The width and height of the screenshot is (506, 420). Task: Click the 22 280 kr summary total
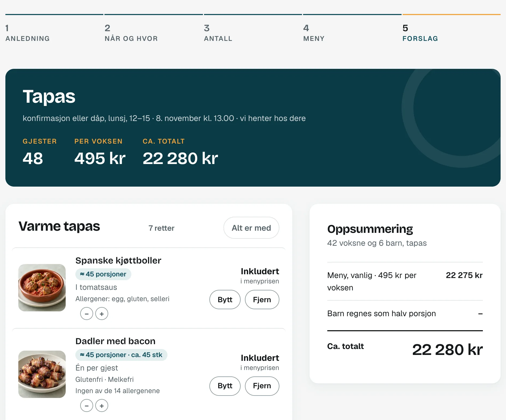coord(447,350)
